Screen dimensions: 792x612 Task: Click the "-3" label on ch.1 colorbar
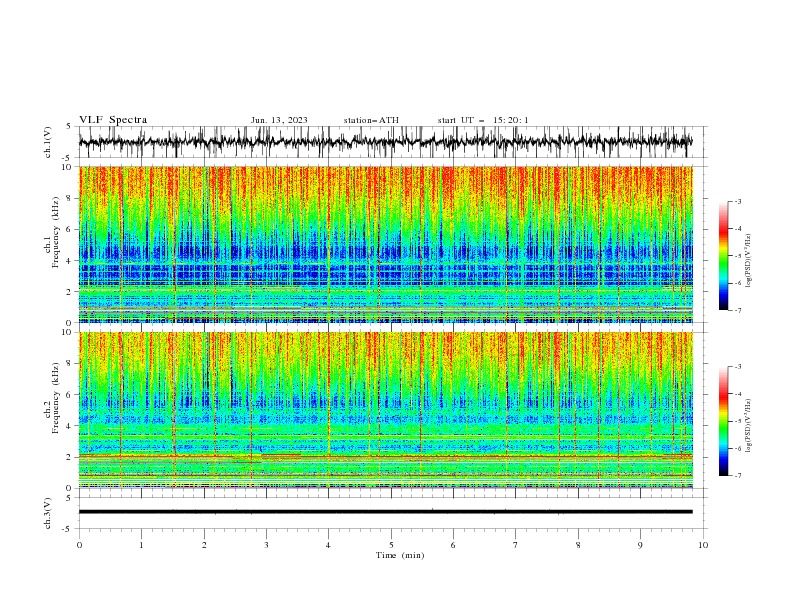tap(738, 201)
